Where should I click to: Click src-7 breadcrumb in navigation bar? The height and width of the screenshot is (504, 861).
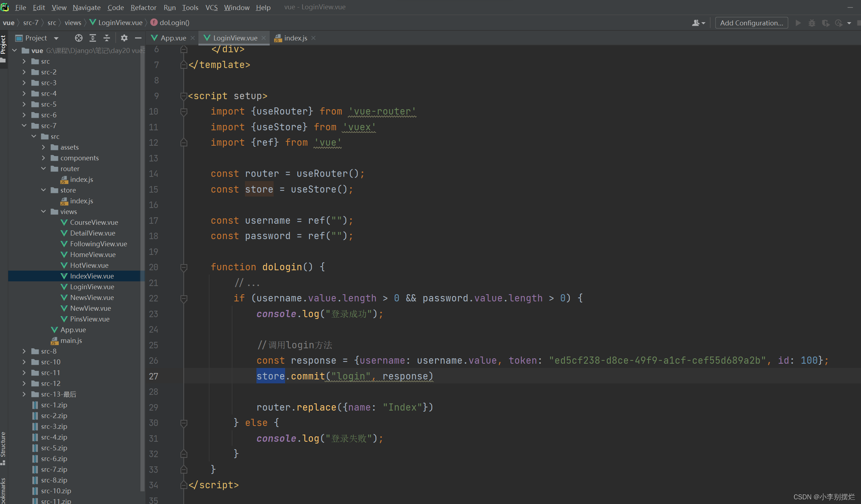point(31,23)
